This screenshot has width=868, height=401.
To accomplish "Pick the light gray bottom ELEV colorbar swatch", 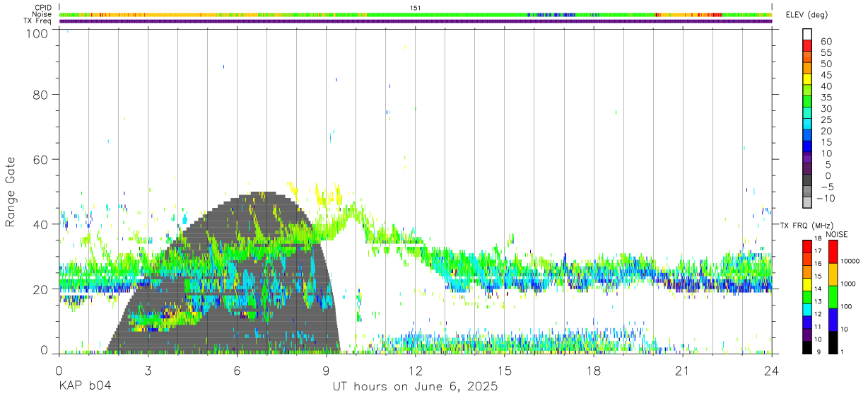I will tap(808, 202).
